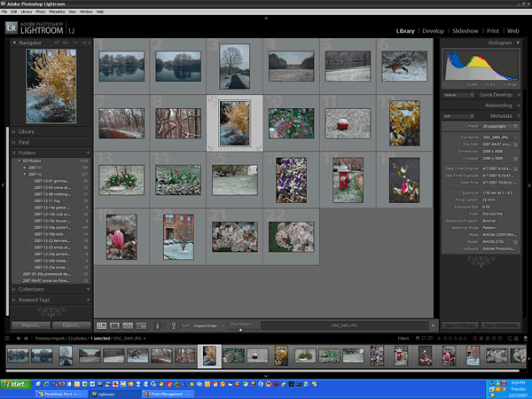Viewport: 532px width, 399px height.
Task: Set five-star rating filter
Action: [x=465, y=339]
